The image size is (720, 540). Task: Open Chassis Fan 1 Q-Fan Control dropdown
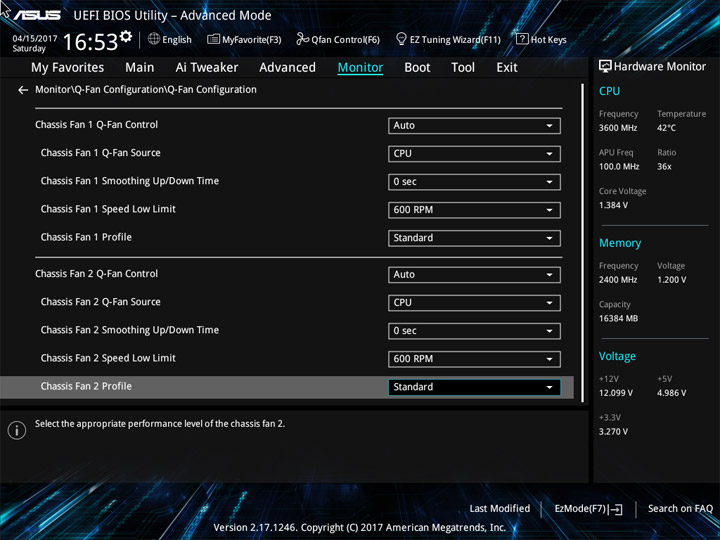(x=474, y=125)
